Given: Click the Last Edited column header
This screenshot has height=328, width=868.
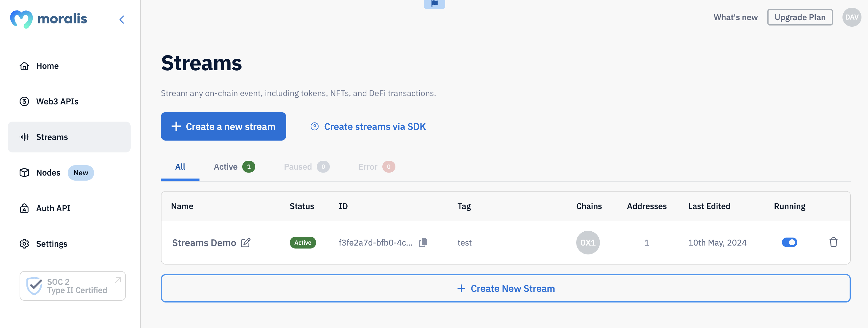Looking at the screenshot, I should (x=709, y=206).
